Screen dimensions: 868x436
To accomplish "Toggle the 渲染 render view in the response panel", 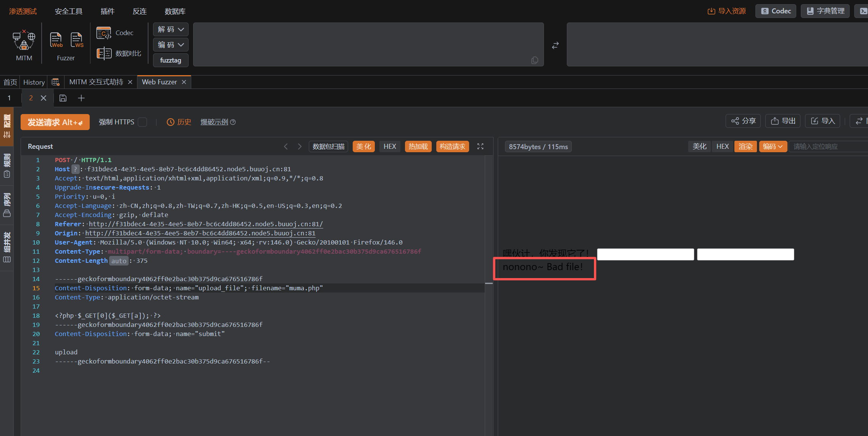I will point(745,146).
